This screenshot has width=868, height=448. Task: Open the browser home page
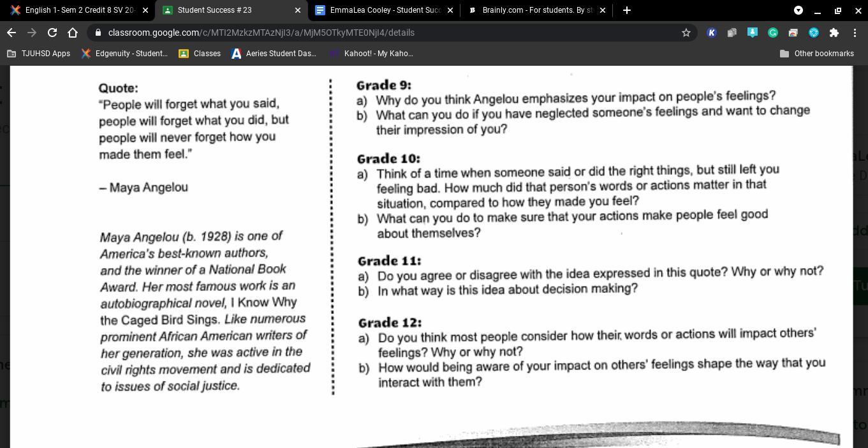tap(73, 33)
